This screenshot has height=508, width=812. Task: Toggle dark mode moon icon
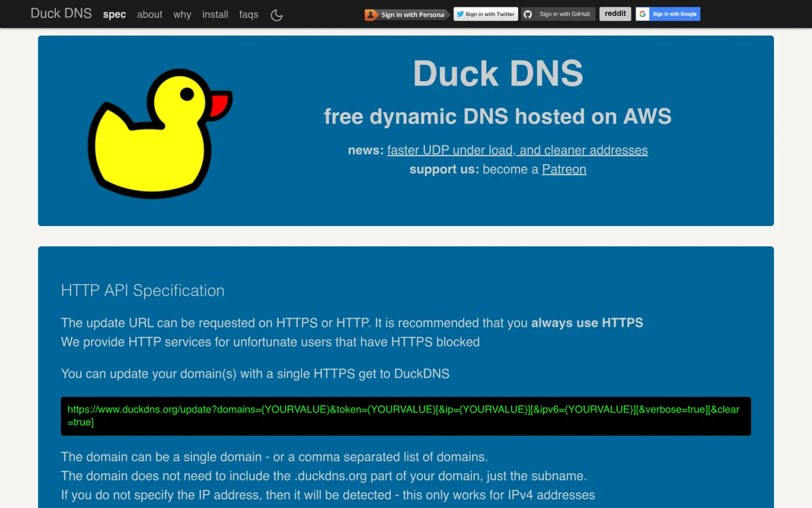pos(277,15)
